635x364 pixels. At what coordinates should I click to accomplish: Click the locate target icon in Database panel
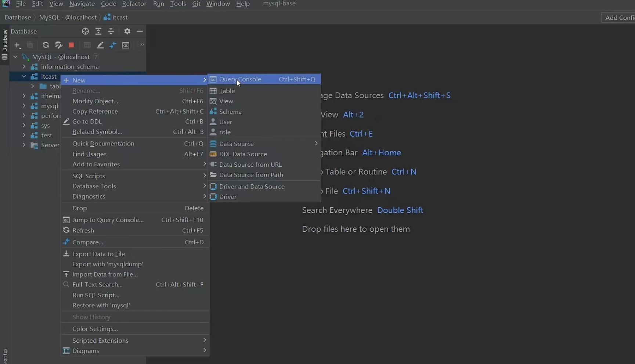tap(85, 31)
